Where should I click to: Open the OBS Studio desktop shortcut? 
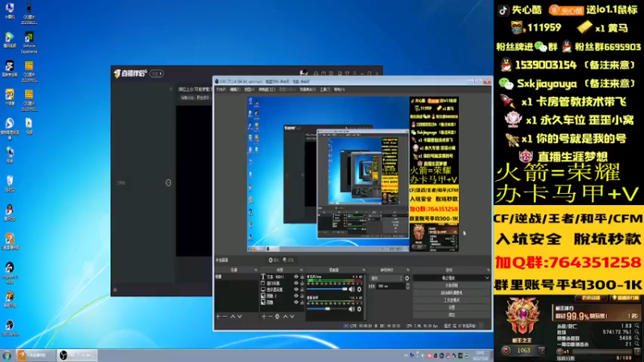pos(10,328)
